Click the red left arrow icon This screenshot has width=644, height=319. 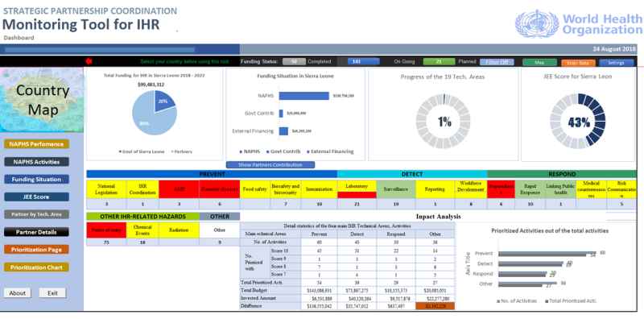pyautogui.click(x=89, y=62)
